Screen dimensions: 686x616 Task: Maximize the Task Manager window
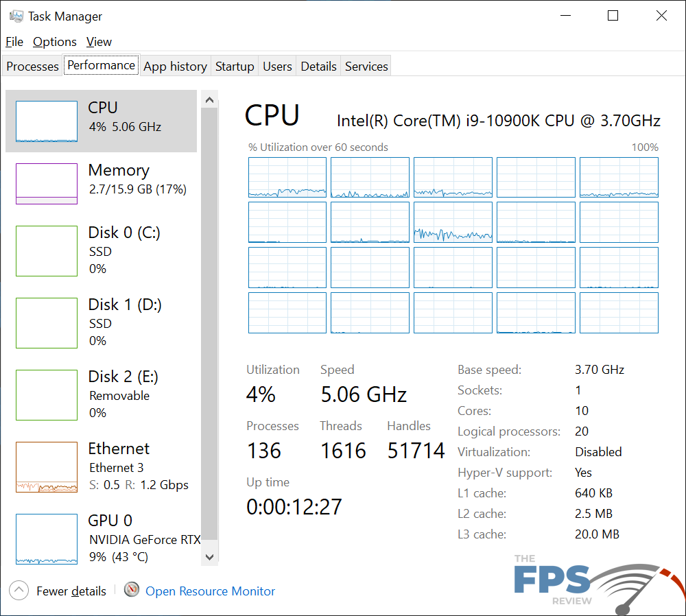coord(613,16)
